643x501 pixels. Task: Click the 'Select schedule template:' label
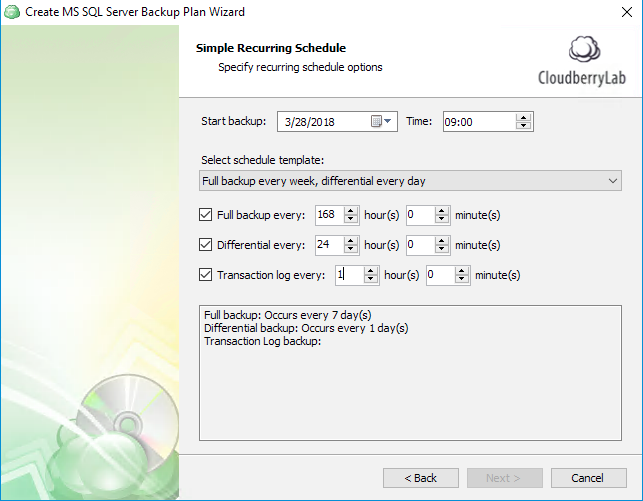pyautogui.click(x=262, y=160)
